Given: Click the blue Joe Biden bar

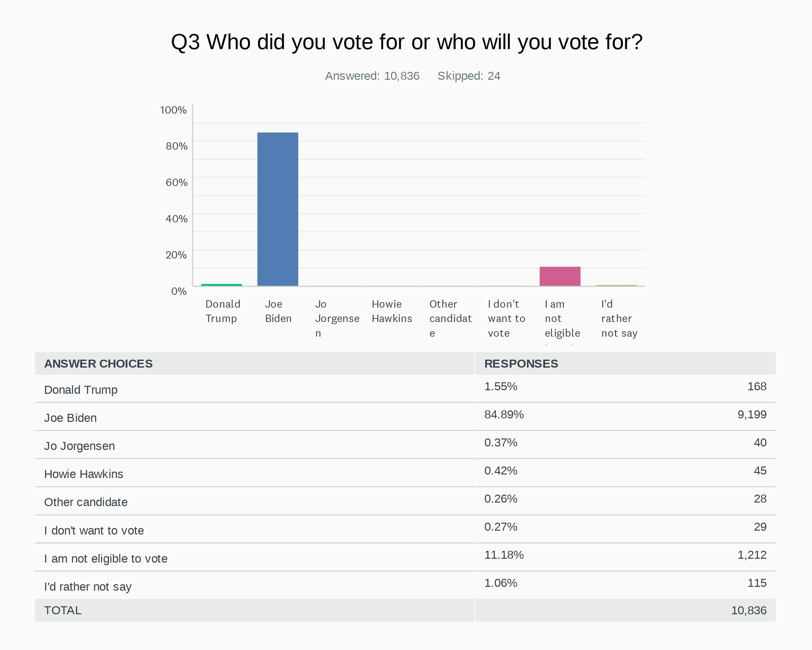Looking at the screenshot, I should click(x=277, y=209).
